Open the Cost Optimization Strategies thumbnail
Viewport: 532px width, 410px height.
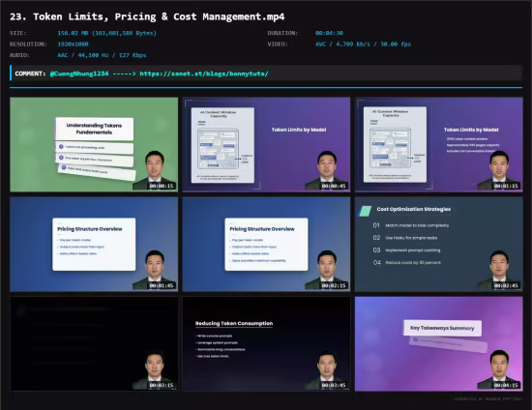tap(439, 245)
